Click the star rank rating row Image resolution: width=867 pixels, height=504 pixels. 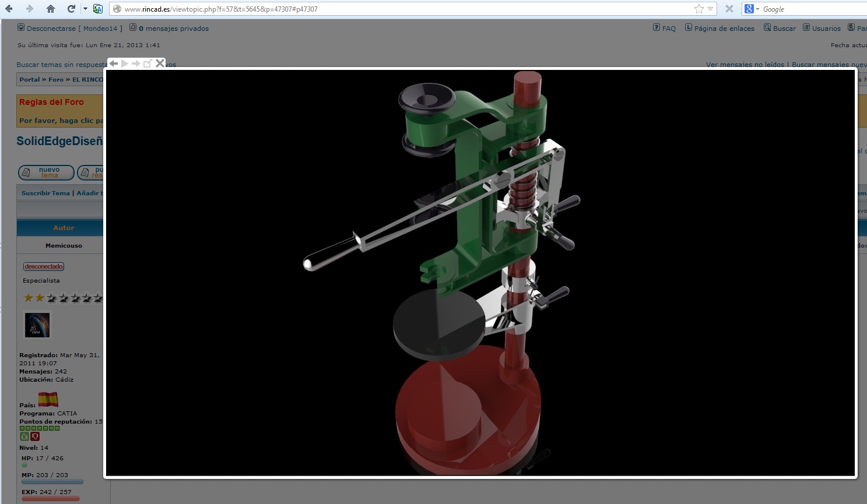tap(62, 298)
